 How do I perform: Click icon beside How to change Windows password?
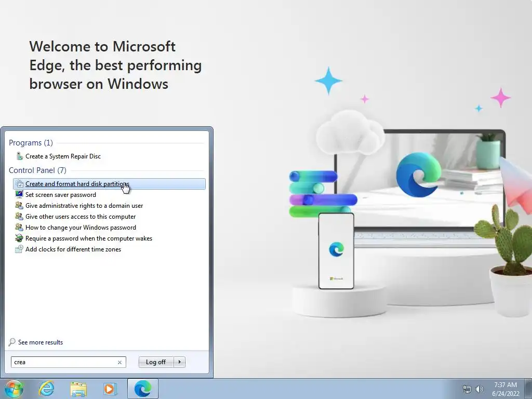pos(19,227)
